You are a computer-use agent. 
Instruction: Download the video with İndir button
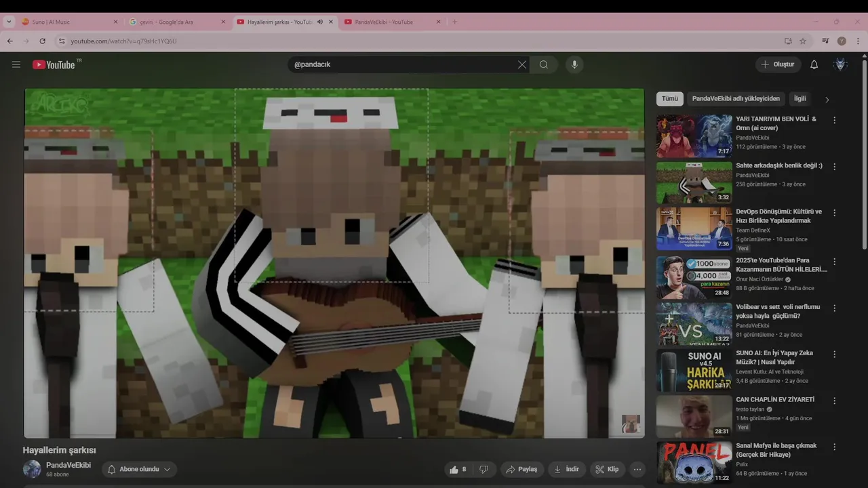pos(567,469)
